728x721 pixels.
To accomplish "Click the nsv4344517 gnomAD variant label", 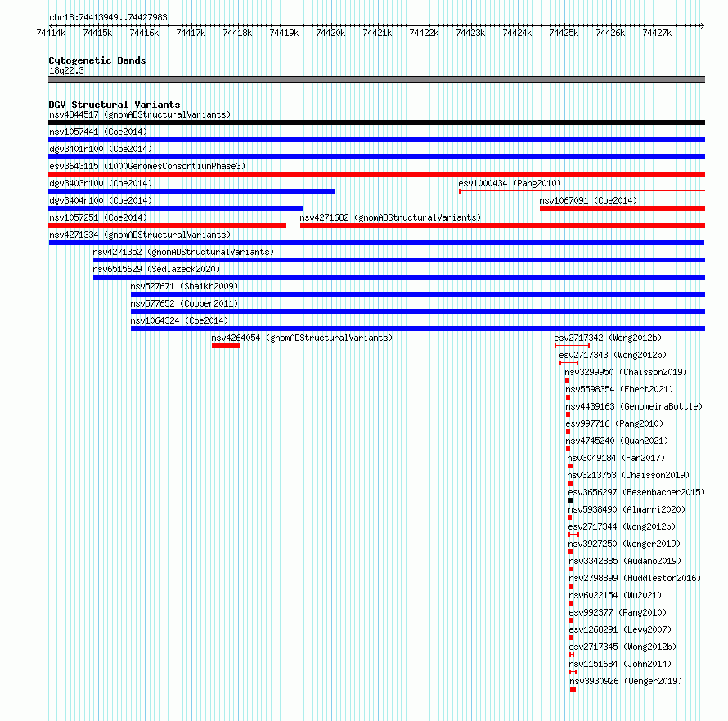I will [140, 114].
